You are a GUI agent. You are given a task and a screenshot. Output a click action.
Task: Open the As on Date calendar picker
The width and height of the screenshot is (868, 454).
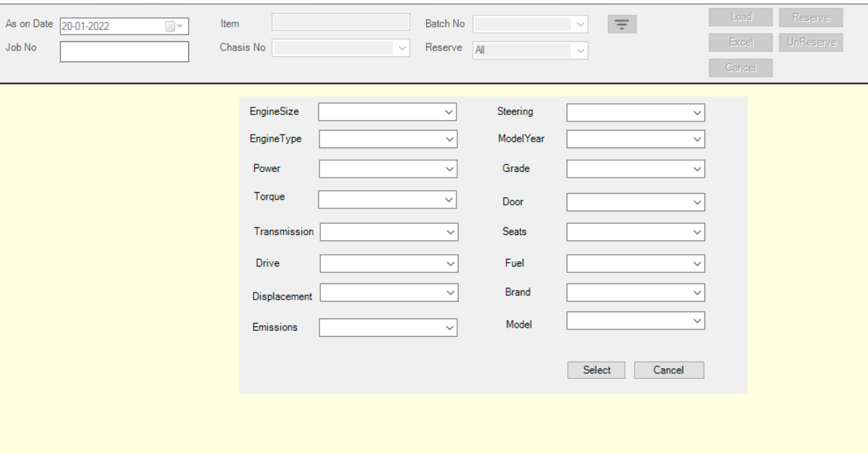173,27
